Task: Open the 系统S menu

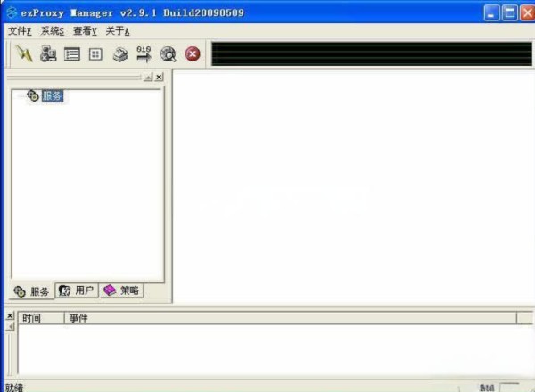Action: tap(53, 31)
